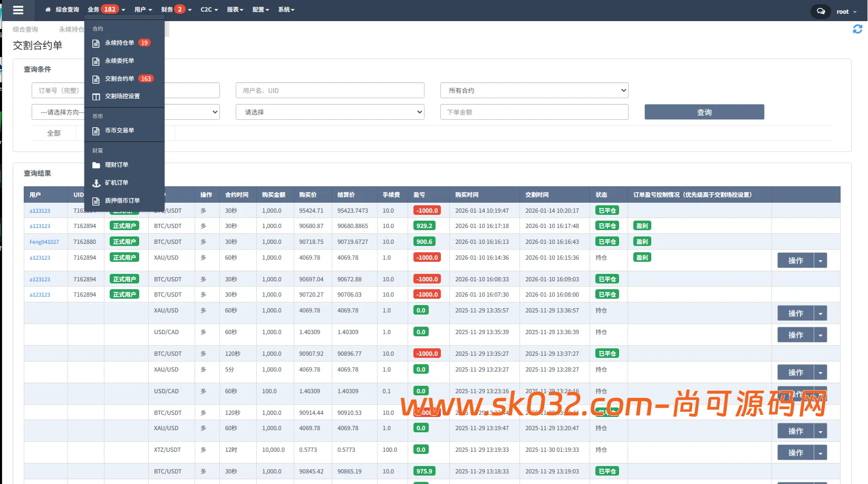Click the 用户名、UID input field
This screenshot has height=484, width=868.
pos(330,90)
